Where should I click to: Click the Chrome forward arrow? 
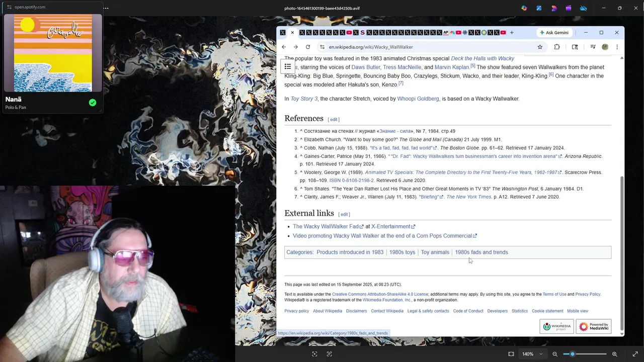[x=296, y=47]
